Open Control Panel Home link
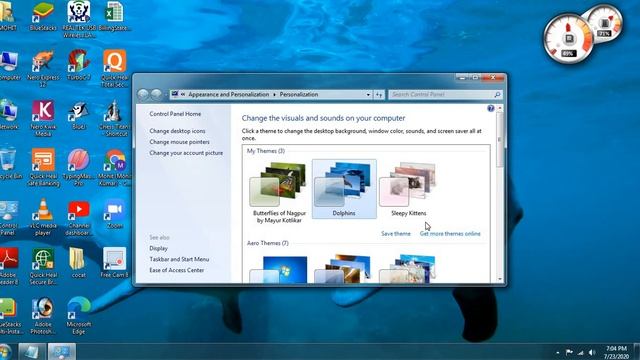 point(175,114)
